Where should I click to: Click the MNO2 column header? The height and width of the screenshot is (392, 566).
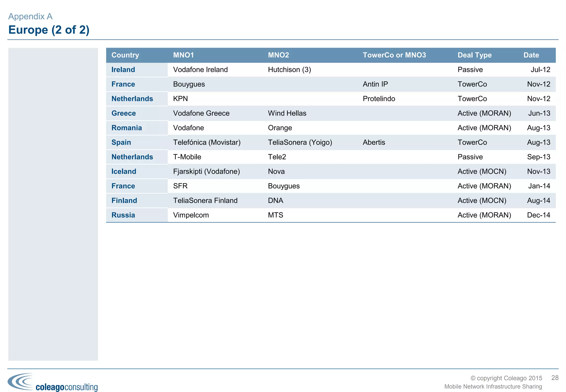click(x=278, y=55)
